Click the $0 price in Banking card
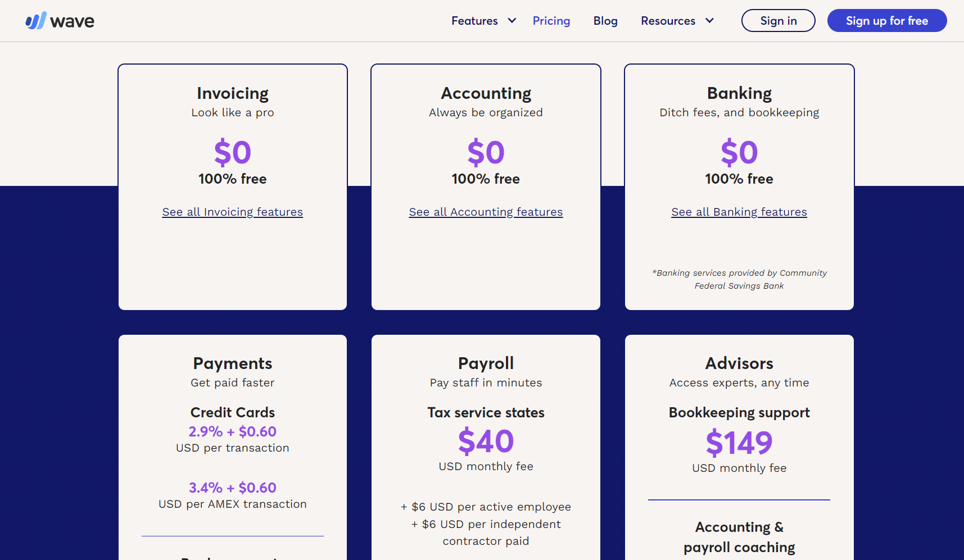Image resolution: width=964 pixels, height=560 pixels. (739, 152)
